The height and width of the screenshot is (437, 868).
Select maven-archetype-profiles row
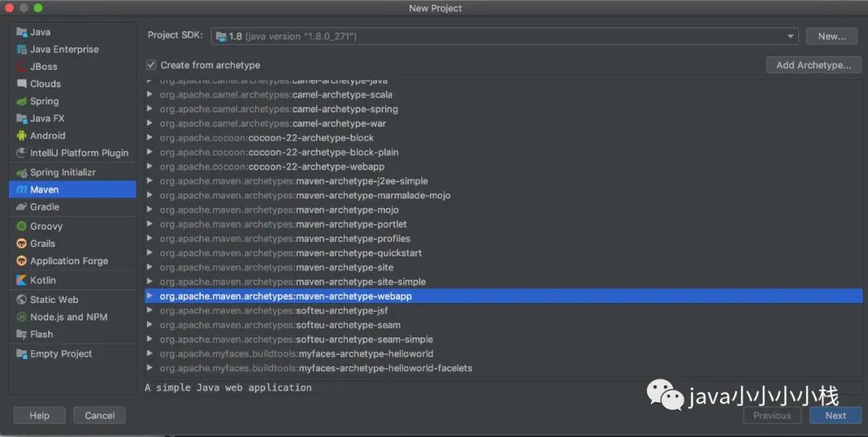(x=504, y=239)
